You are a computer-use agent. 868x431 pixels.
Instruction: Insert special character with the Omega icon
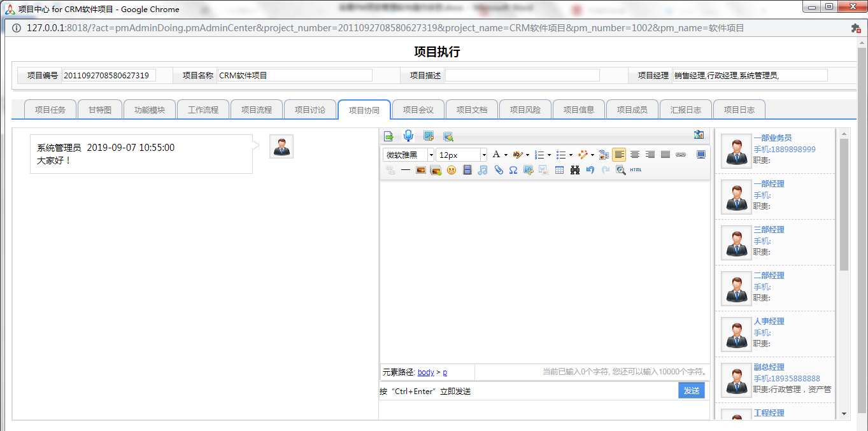(513, 170)
